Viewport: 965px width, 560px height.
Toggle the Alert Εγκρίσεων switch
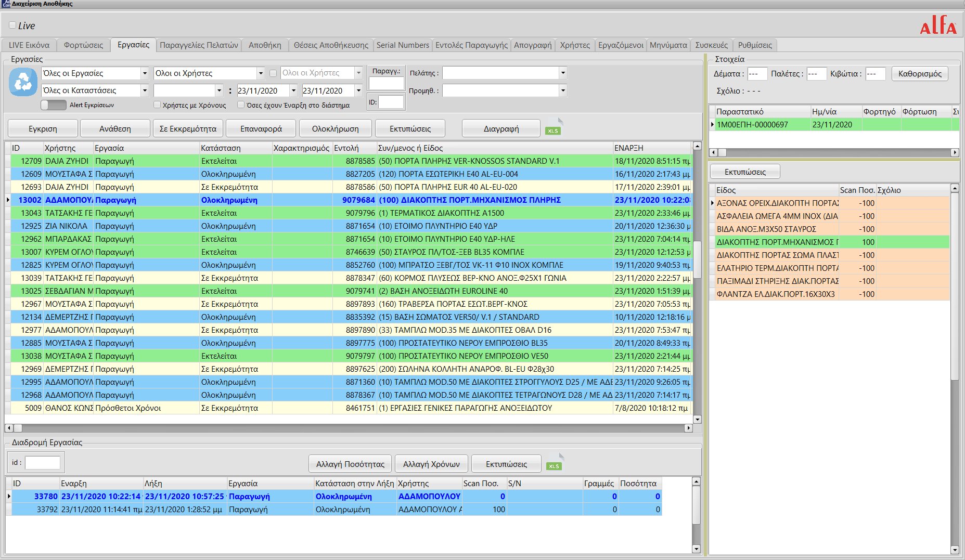point(53,105)
